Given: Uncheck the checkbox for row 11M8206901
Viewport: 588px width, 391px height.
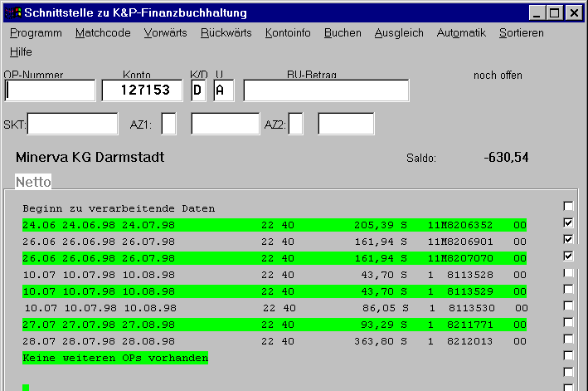Looking at the screenshot, I should click(x=568, y=239).
